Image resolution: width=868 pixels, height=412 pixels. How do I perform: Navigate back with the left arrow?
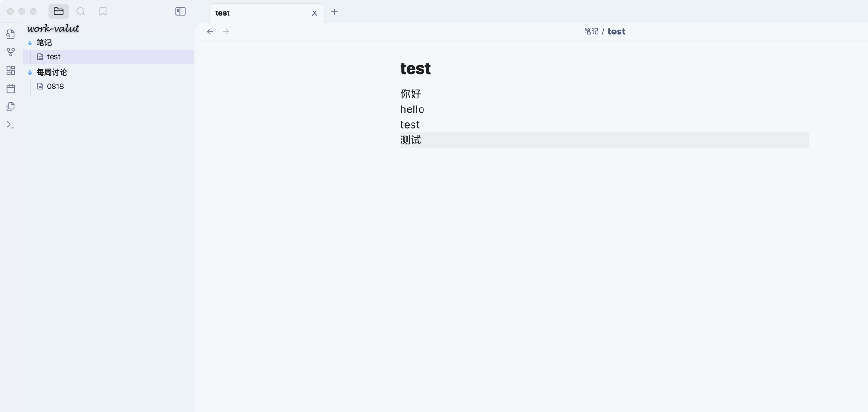[x=210, y=32]
